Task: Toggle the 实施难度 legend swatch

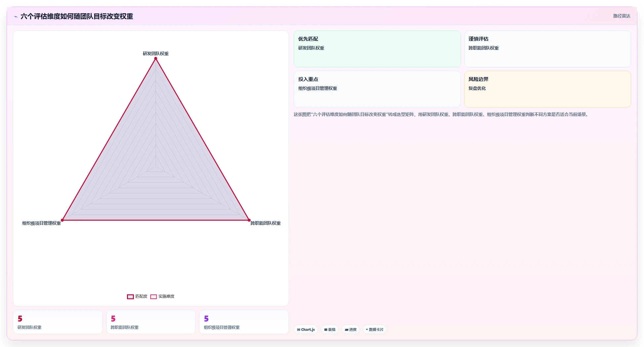Action: [153, 296]
